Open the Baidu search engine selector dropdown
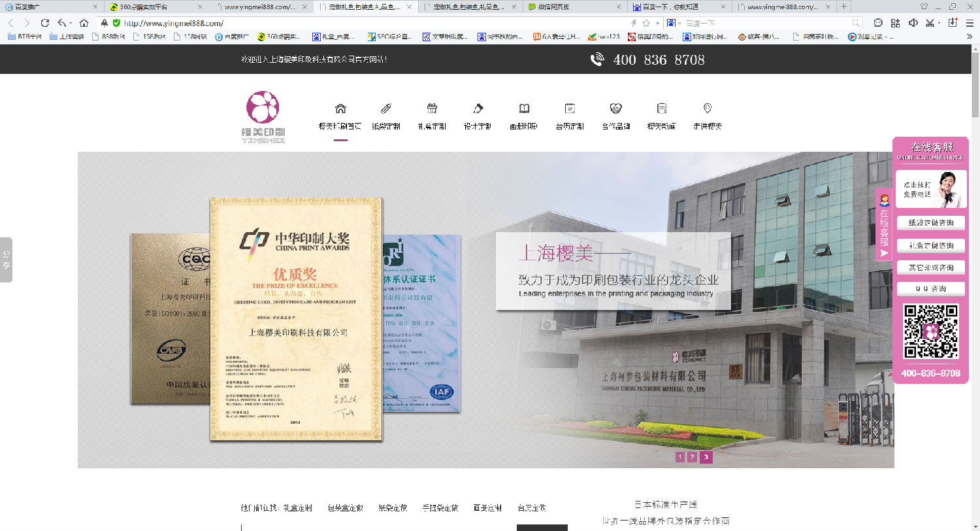 coord(674,23)
